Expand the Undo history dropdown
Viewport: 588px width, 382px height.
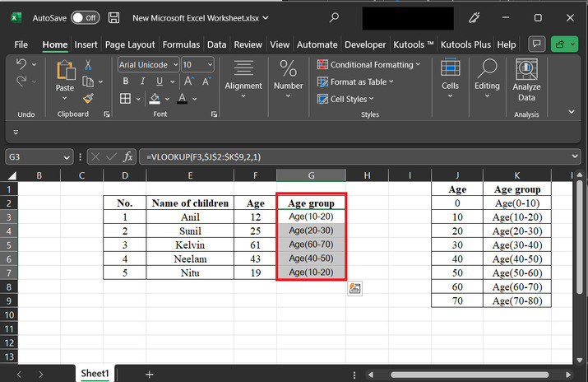pos(34,64)
